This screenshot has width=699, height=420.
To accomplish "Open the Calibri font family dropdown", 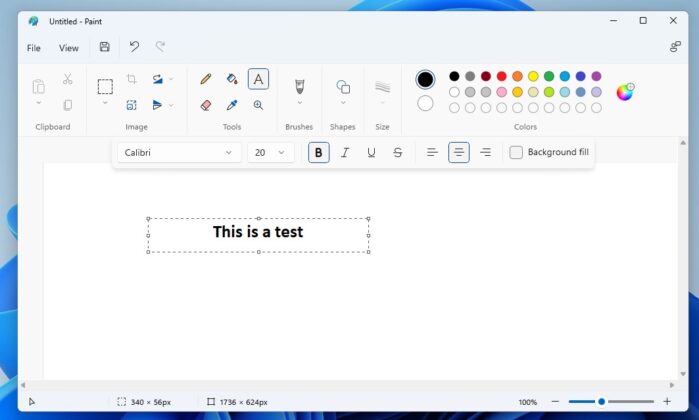I will pyautogui.click(x=179, y=152).
